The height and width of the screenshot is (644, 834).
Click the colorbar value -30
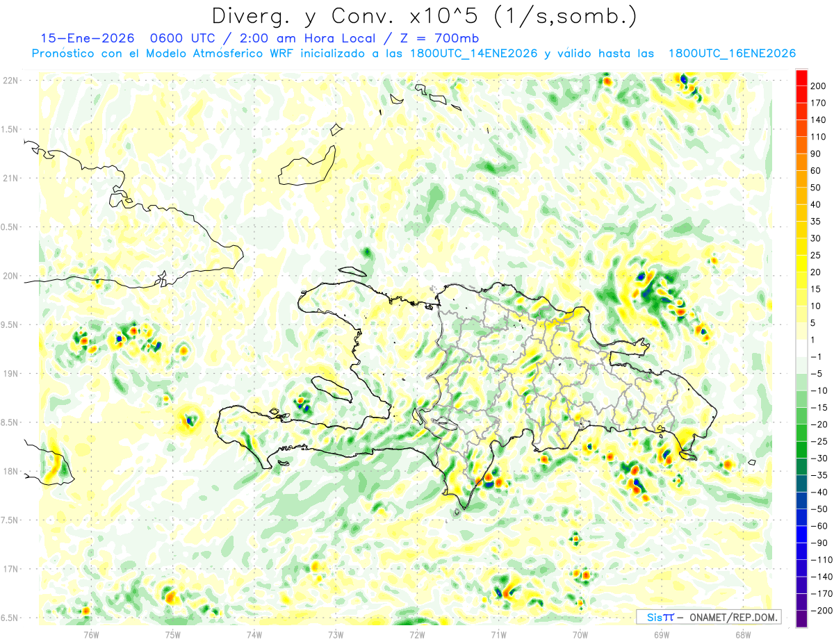point(819,459)
